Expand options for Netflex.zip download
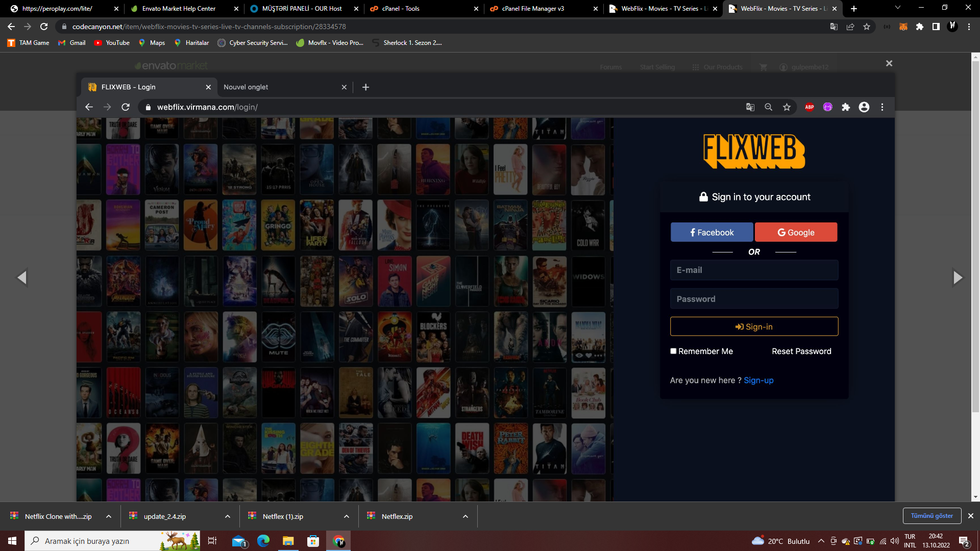980x551 pixels. (465, 516)
